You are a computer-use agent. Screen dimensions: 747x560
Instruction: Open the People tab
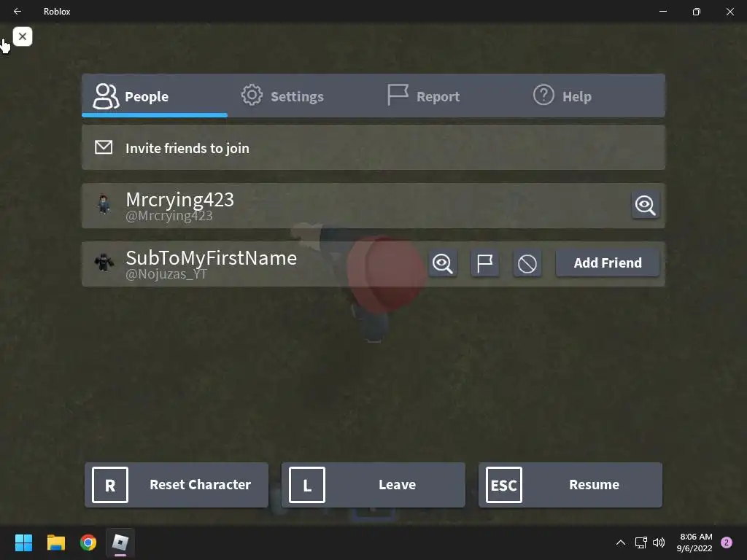point(155,96)
